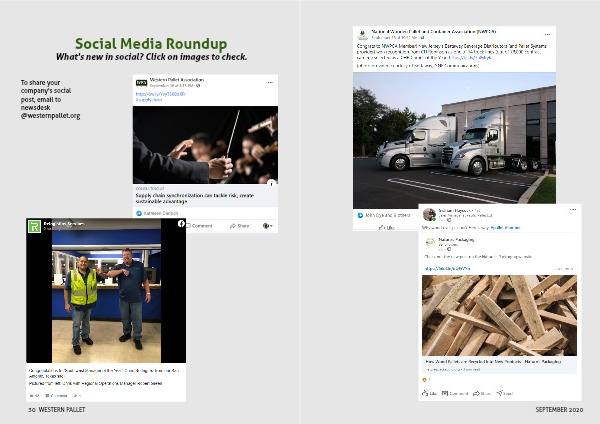This screenshot has height=424, width=600.
Task: Click the Nature's Packaging logo icon
Action: coord(430,242)
